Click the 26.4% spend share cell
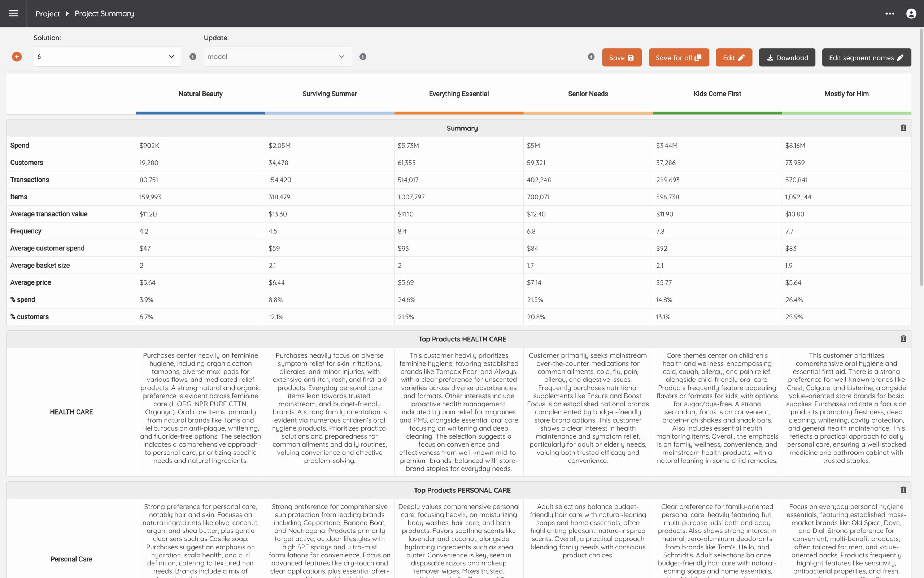 point(846,300)
